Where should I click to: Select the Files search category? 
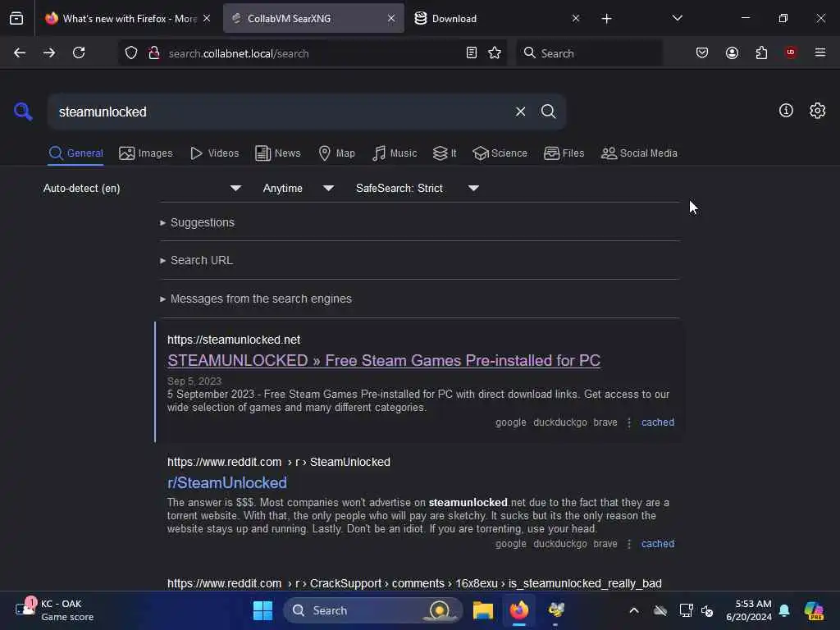[564, 153]
